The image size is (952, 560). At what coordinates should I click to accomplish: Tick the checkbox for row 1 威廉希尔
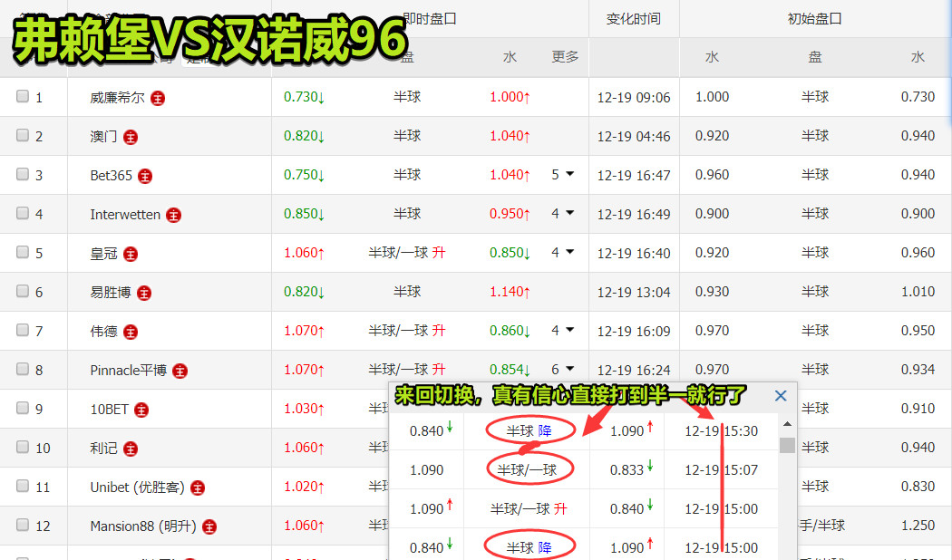(23, 97)
